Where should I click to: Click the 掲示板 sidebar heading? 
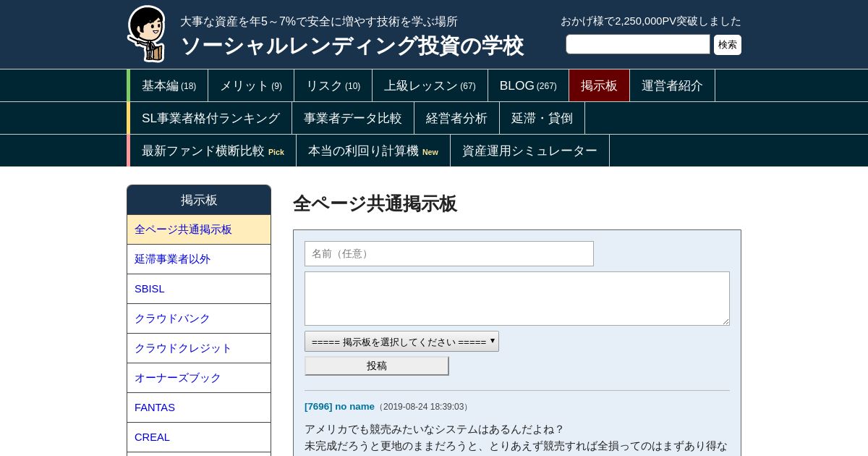(199, 200)
